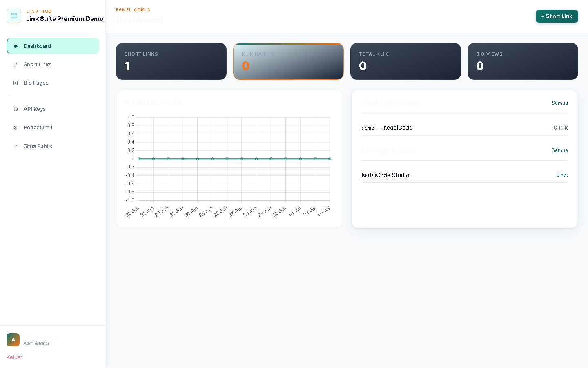Click the Keluar logout link
Viewport: 588px width, 368px height.
(x=14, y=357)
